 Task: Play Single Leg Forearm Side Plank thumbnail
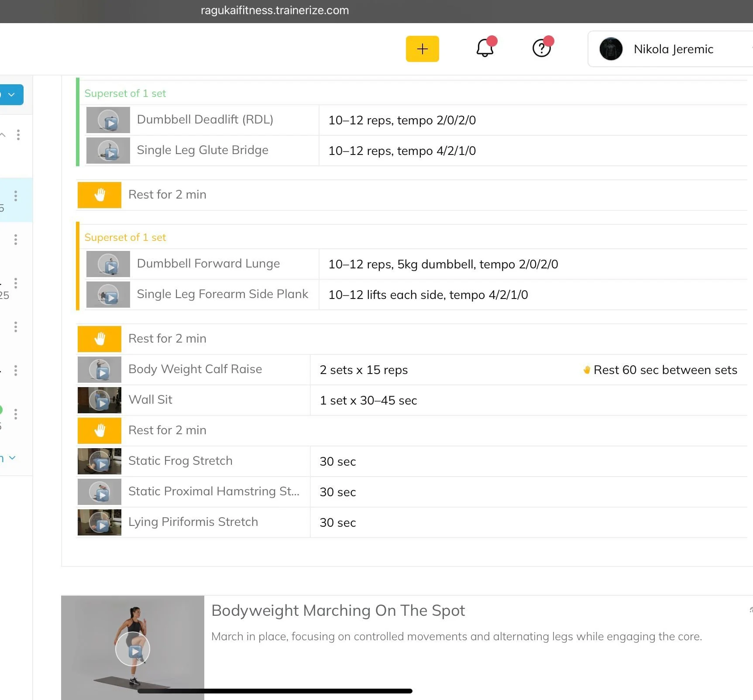[108, 295]
